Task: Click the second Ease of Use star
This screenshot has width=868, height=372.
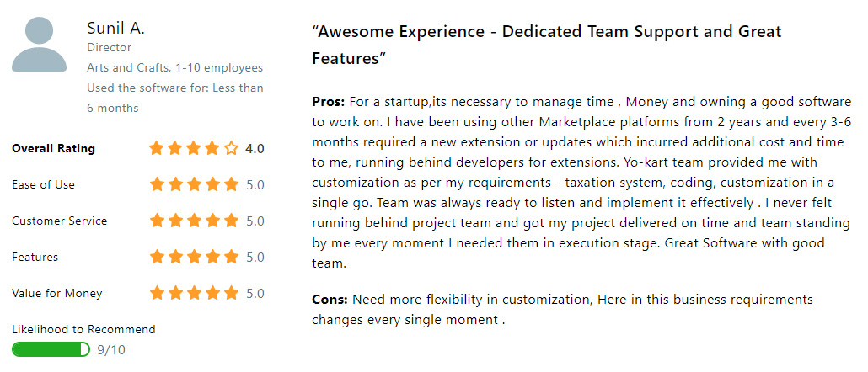Action: point(175,184)
